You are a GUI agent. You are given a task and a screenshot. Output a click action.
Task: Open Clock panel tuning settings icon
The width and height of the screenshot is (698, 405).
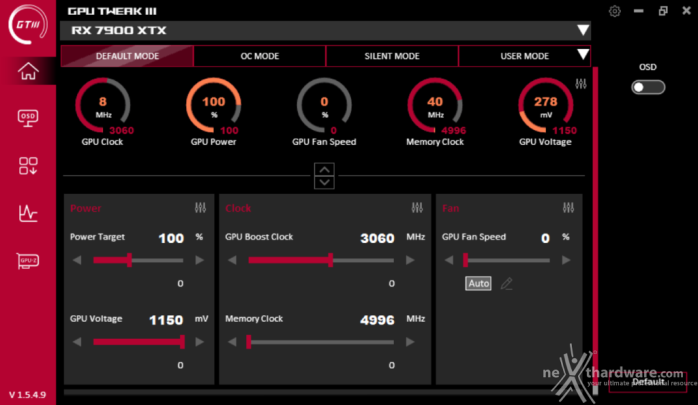[x=417, y=207]
